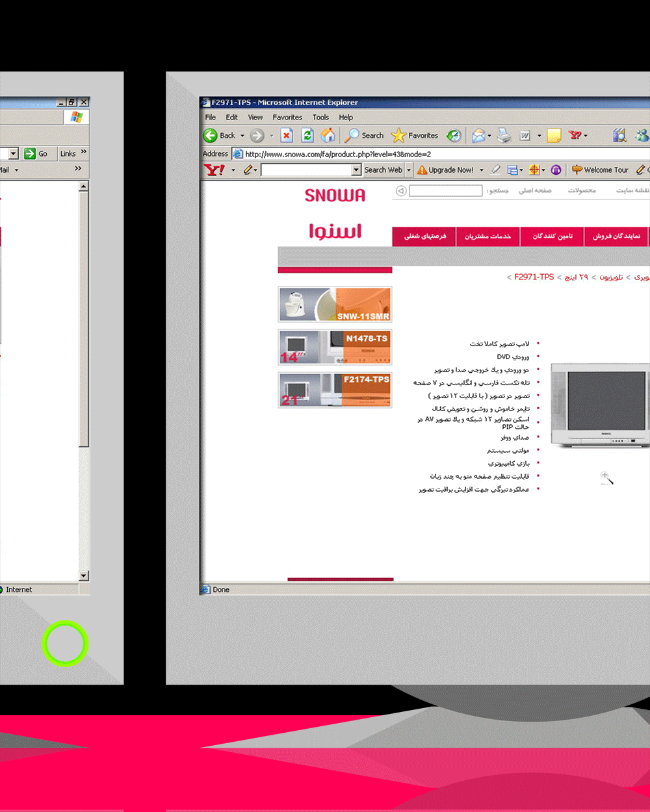This screenshot has height=812, width=650.
Task: Click the Refresh page icon
Action: click(307, 135)
